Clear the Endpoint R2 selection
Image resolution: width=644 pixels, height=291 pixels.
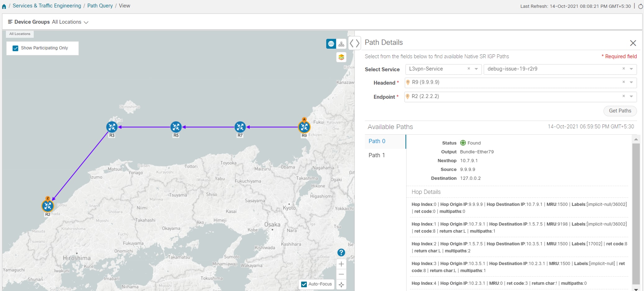click(x=624, y=96)
